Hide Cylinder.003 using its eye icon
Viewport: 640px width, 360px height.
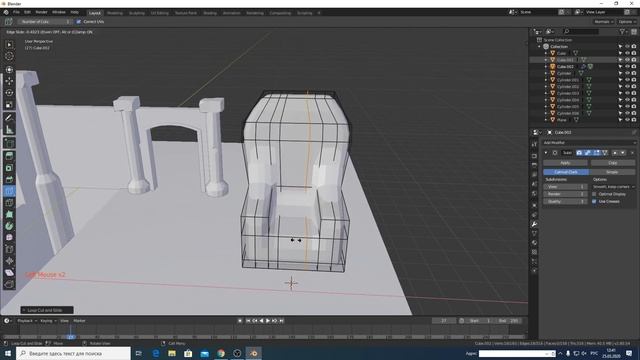click(x=627, y=93)
